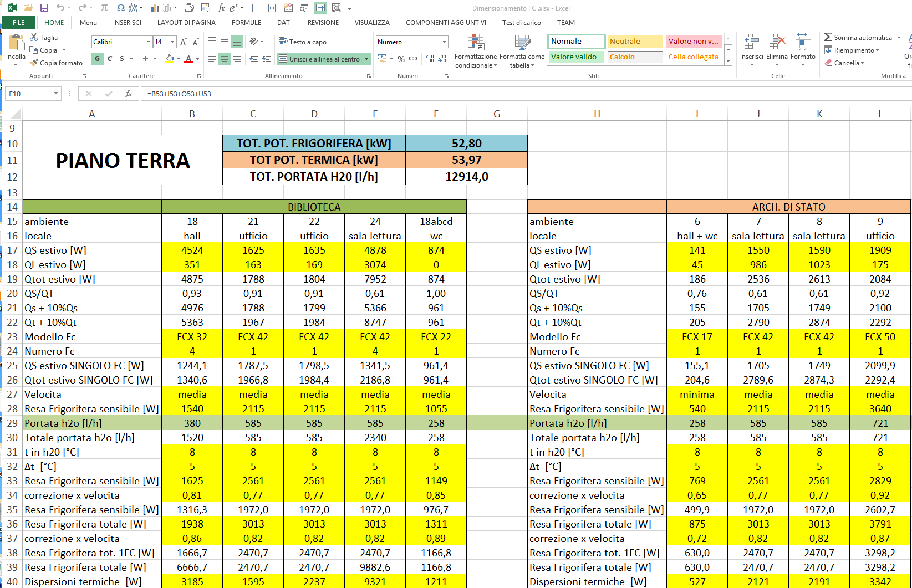Click the fx button beside formula bar
Image resolution: width=912 pixels, height=588 pixels.
(x=128, y=94)
